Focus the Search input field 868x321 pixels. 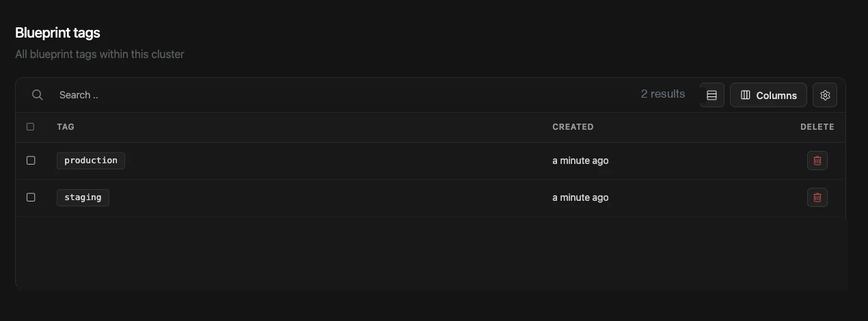point(342,95)
